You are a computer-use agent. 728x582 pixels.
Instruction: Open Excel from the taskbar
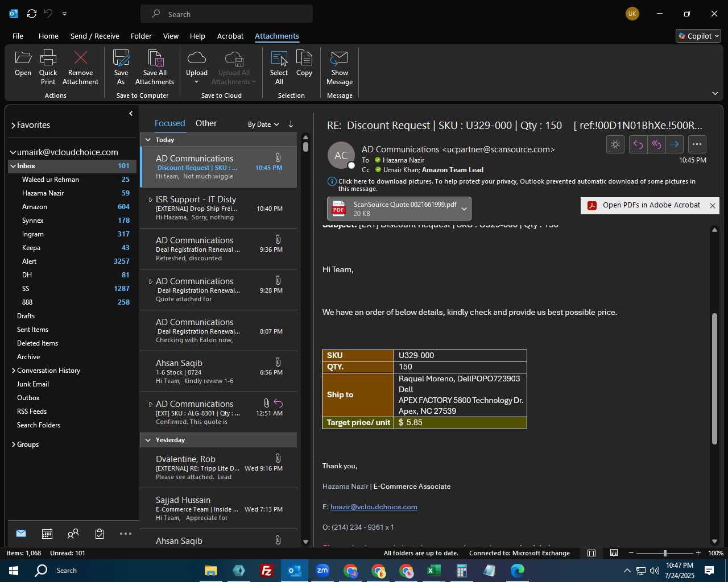pos(434,571)
